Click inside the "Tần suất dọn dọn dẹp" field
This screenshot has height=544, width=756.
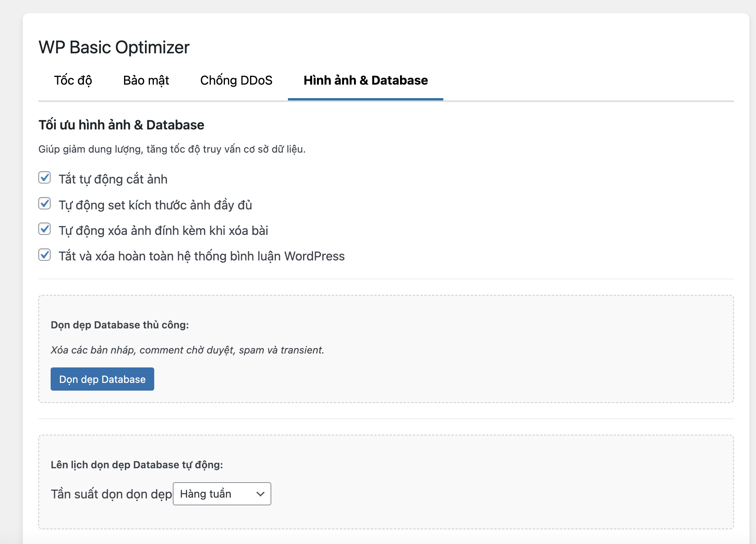coord(221,494)
